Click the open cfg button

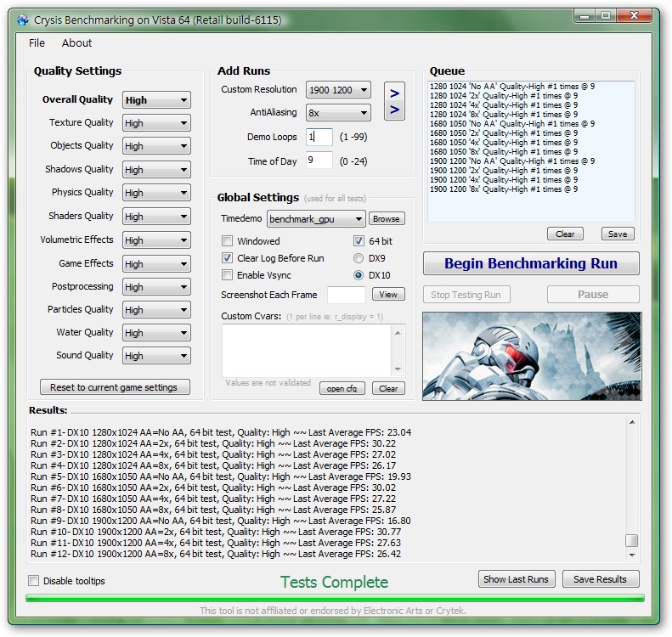point(342,388)
